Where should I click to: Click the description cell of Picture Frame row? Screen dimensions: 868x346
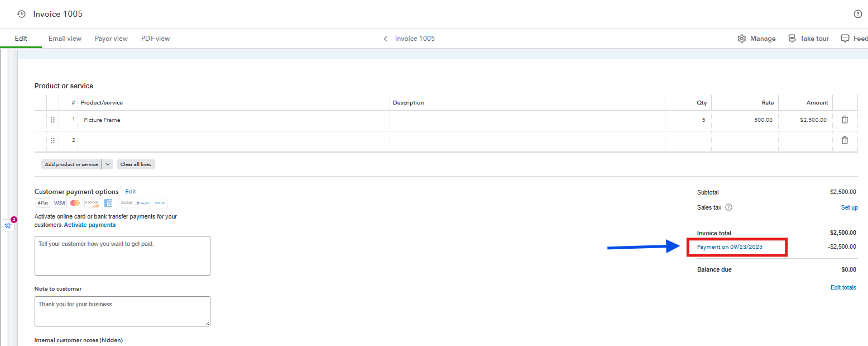pos(527,120)
